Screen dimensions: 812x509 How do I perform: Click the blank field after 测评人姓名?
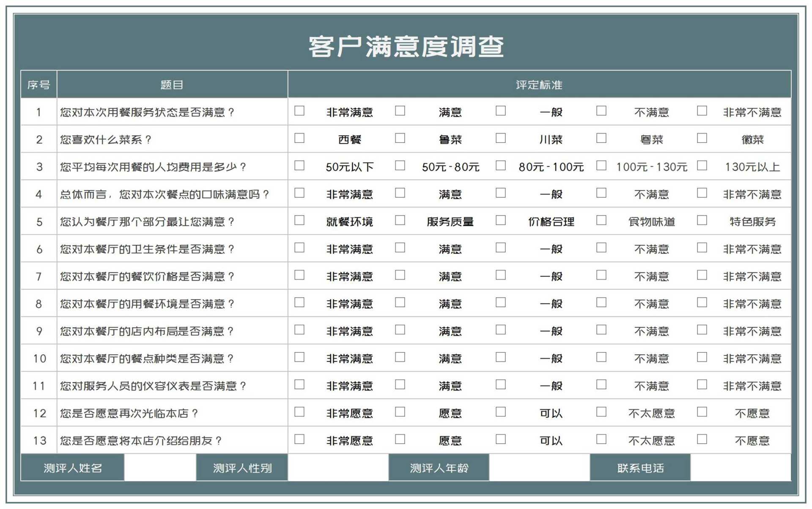(160, 468)
